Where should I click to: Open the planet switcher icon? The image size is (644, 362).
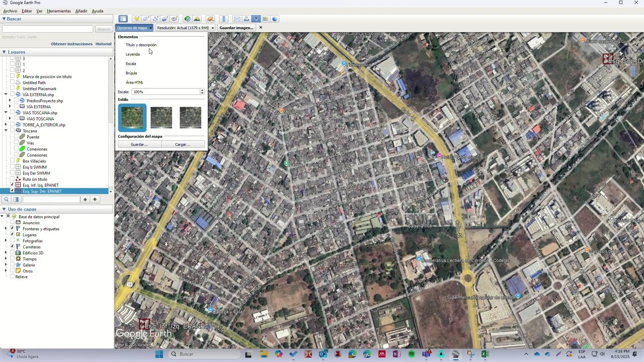210,19
